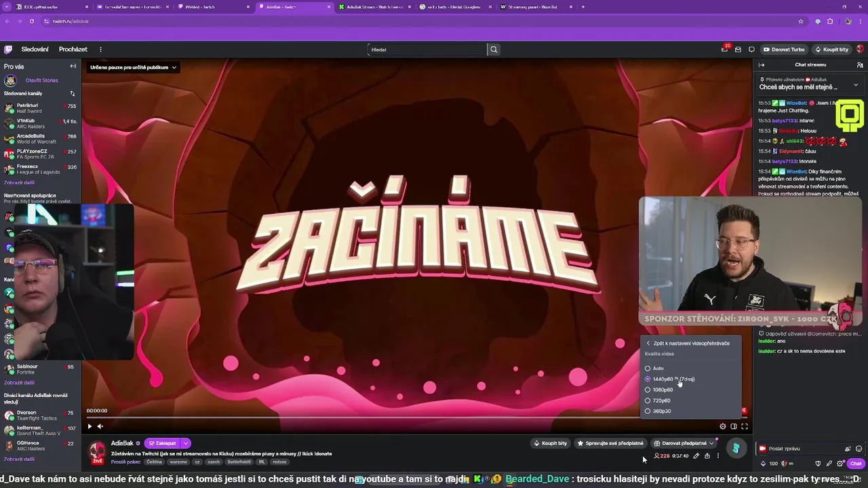
Task: Share the stream via the share icon
Action: click(707, 456)
